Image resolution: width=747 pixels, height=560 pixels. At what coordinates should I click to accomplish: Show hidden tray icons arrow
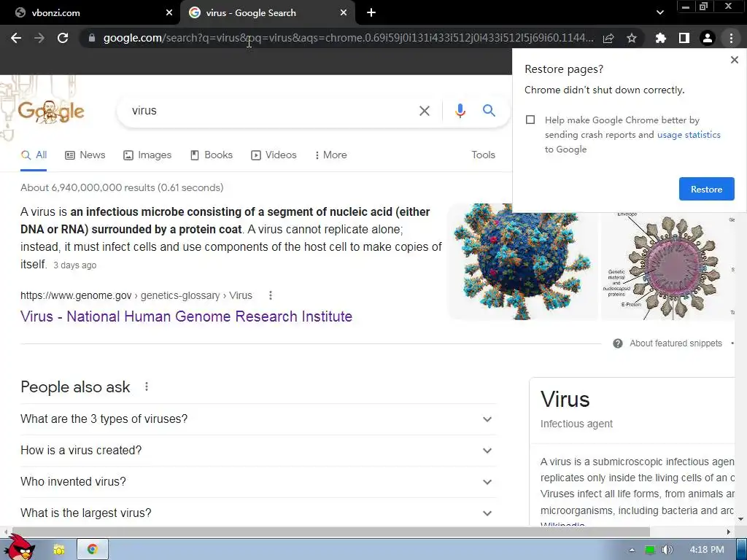[x=632, y=550]
